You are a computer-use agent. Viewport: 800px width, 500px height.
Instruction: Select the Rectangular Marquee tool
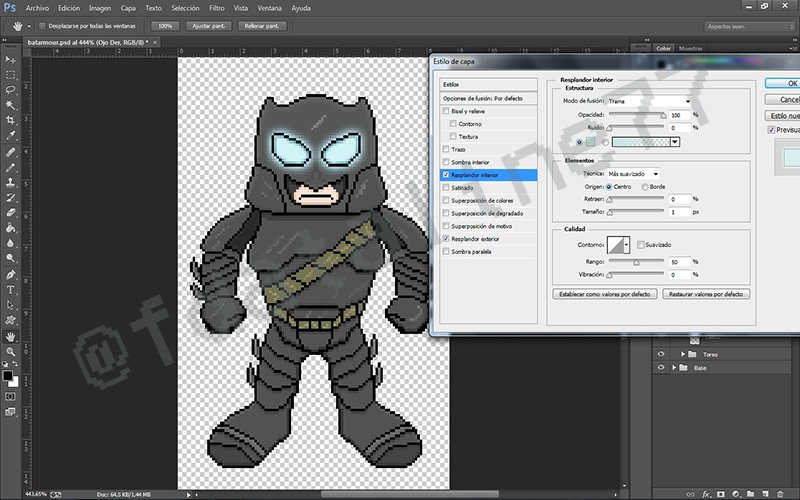[10, 75]
